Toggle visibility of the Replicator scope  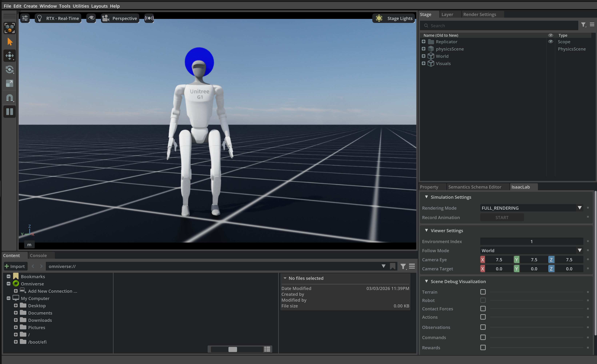(x=551, y=41)
